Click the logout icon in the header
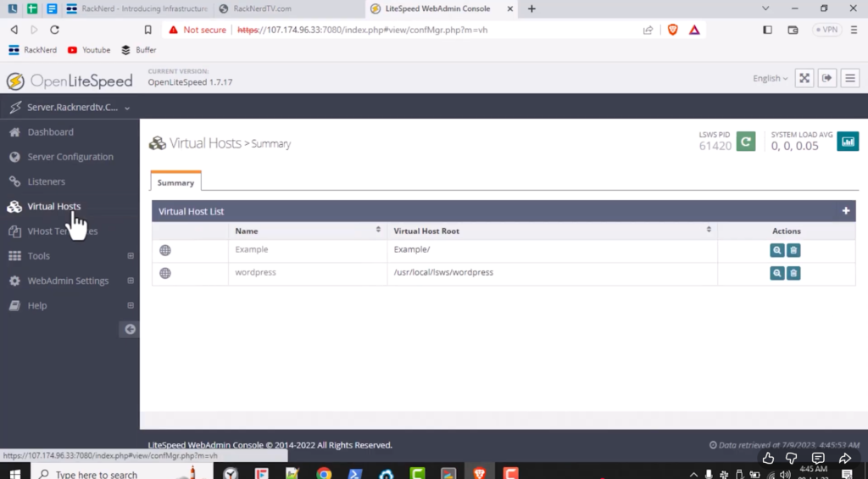The height and width of the screenshot is (479, 868). click(x=827, y=78)
